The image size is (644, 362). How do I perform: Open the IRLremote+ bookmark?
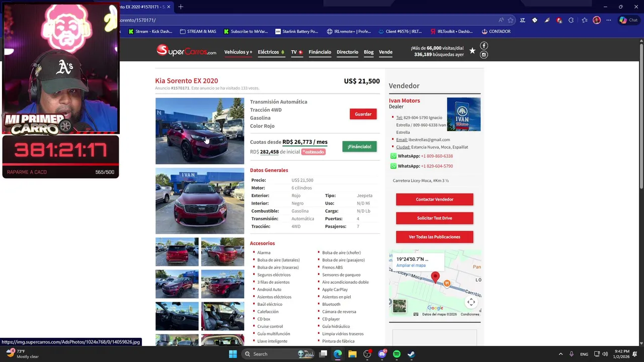pos(349,31)
